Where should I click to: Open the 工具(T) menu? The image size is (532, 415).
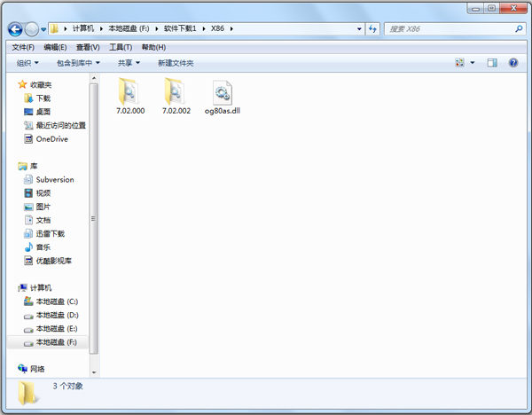(121, 47)
